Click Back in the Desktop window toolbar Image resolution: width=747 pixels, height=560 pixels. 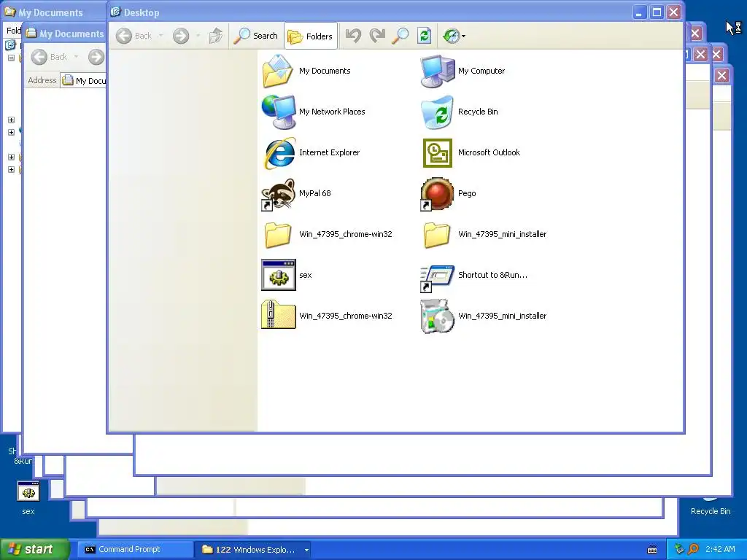(134, 36)
